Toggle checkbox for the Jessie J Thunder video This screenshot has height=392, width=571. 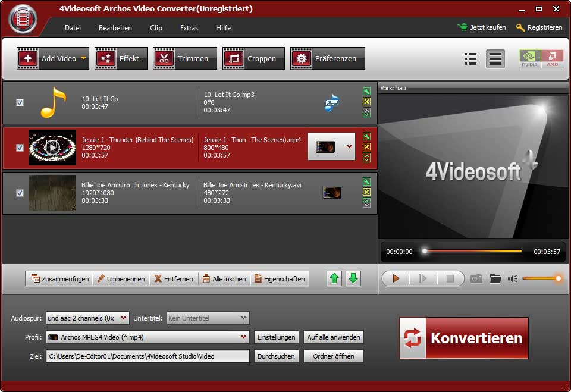tap(20, 148)
